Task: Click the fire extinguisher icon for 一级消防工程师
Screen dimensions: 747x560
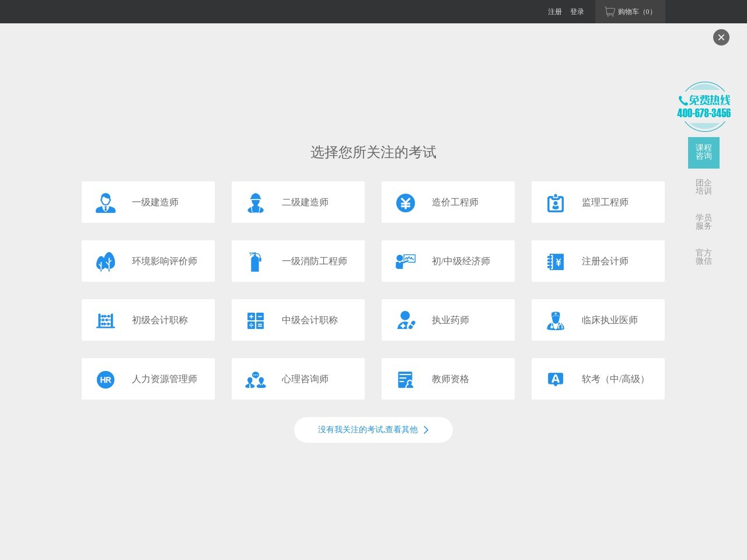Action: (255, 261)
